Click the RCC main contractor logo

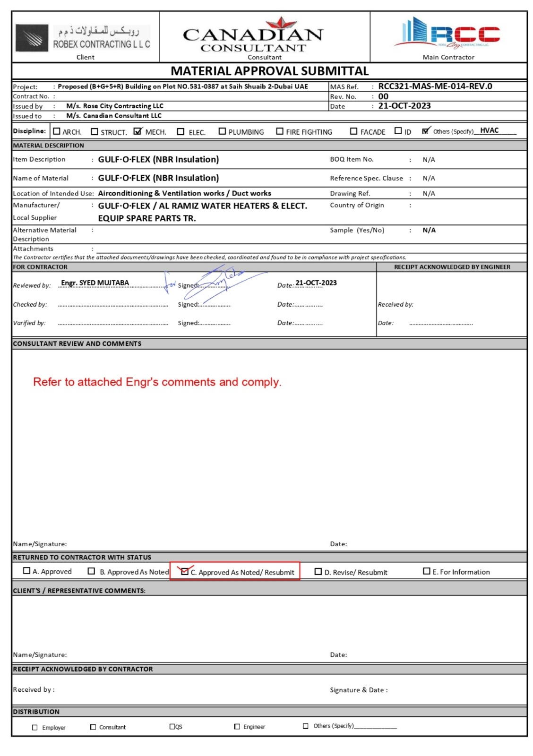coord(447,33)
